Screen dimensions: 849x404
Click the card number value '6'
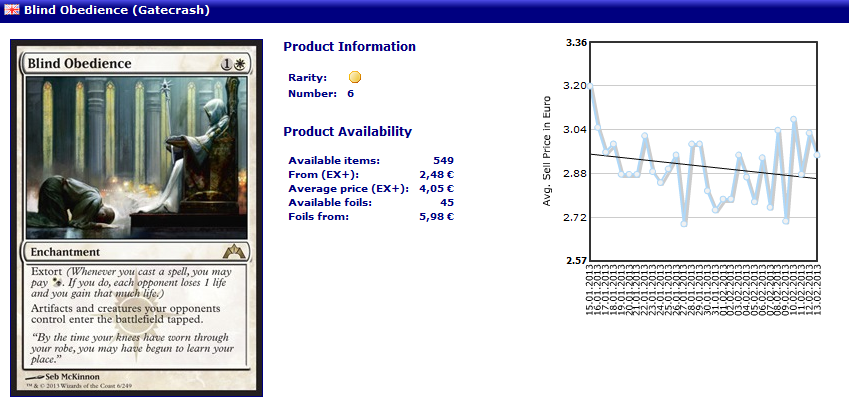(351, 94)
